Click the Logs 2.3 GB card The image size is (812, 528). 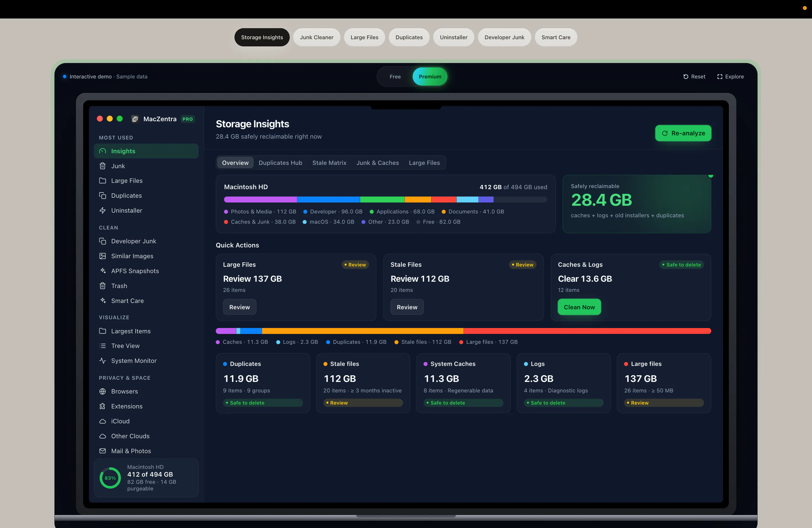[x=564, y=383]
